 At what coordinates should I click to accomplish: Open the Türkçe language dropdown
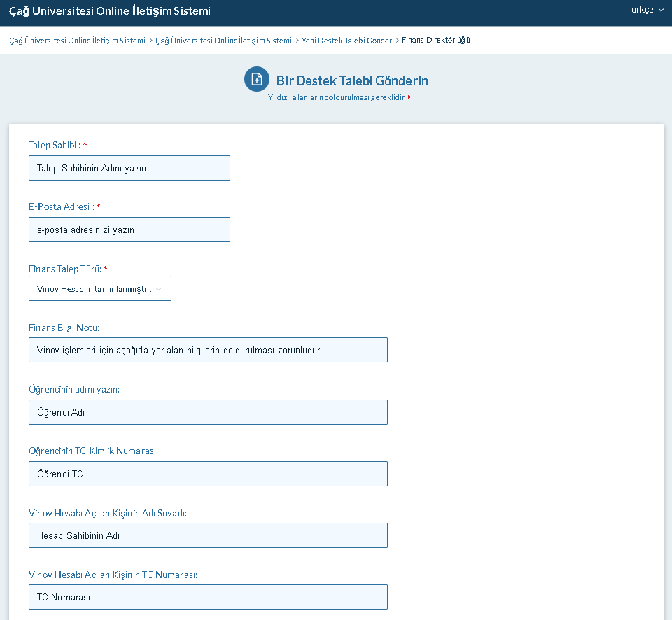pyautogui.click(x=645, y=10)
